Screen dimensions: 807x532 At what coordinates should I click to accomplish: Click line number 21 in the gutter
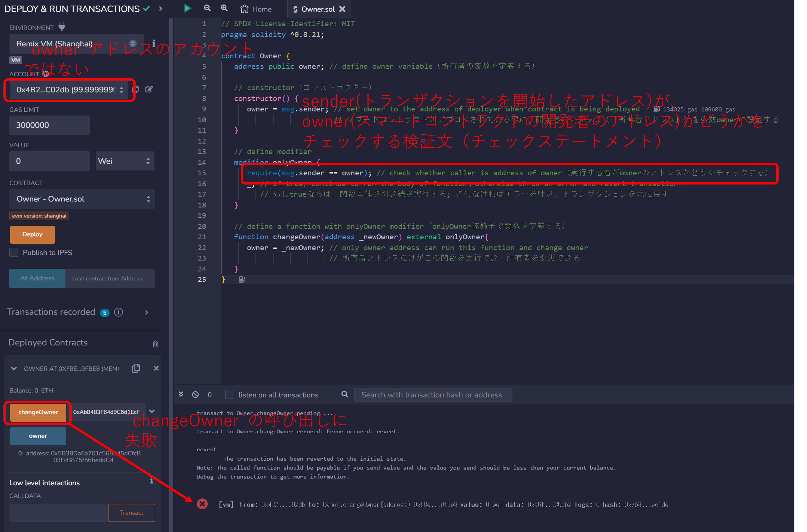pos(202,237)
